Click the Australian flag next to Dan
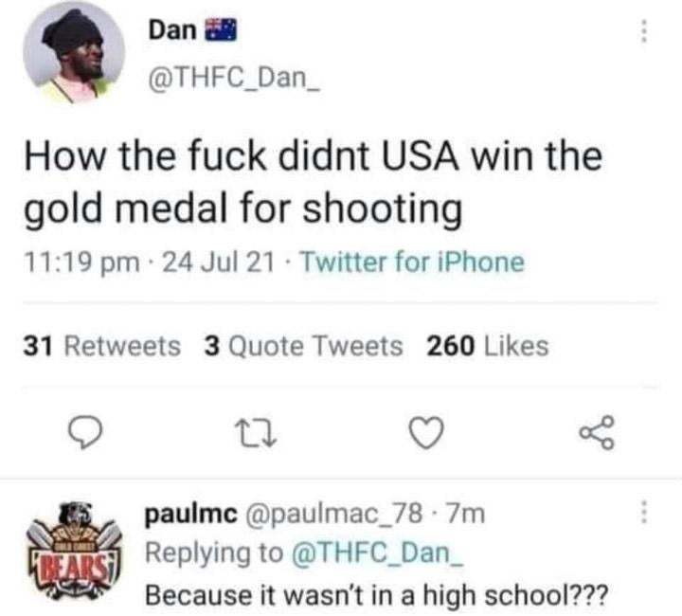The width and height of the screenshot is (682, 616). 221,30
